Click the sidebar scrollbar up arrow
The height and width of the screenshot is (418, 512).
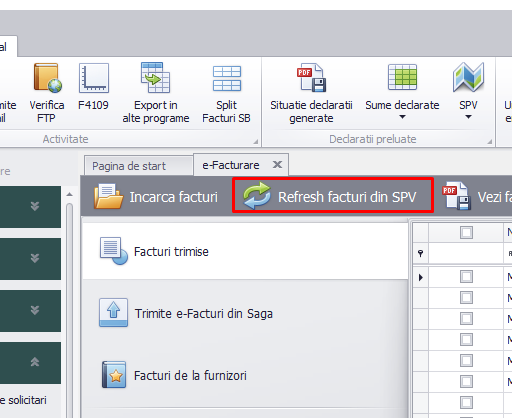[69, 194]
